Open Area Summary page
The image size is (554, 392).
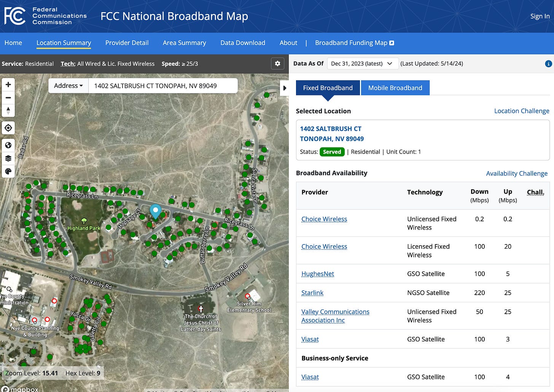click(184, 43)
